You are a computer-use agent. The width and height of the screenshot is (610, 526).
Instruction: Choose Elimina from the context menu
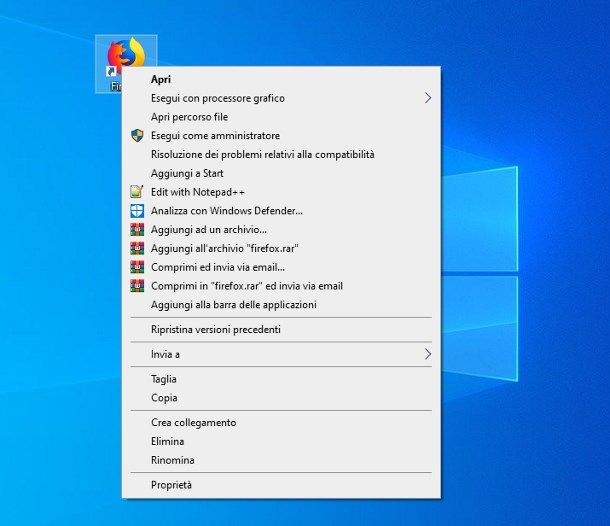(281, 441)
